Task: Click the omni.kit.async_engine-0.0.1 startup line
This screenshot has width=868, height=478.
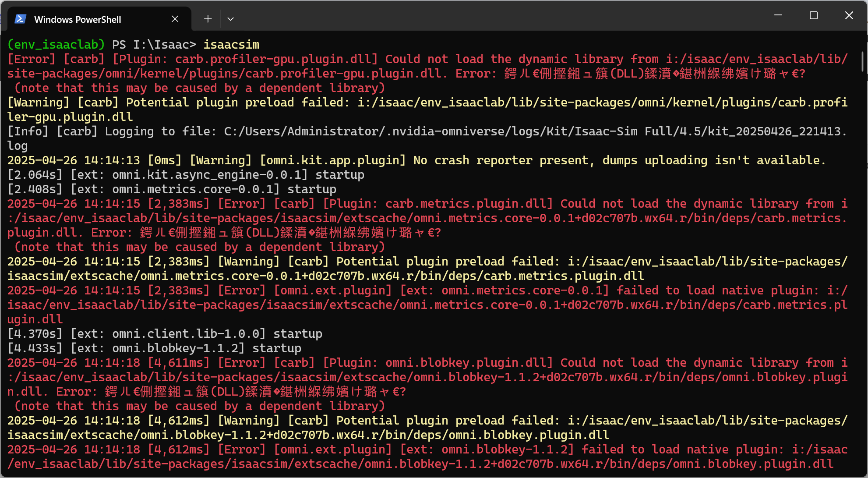Action: pos(186,175)
